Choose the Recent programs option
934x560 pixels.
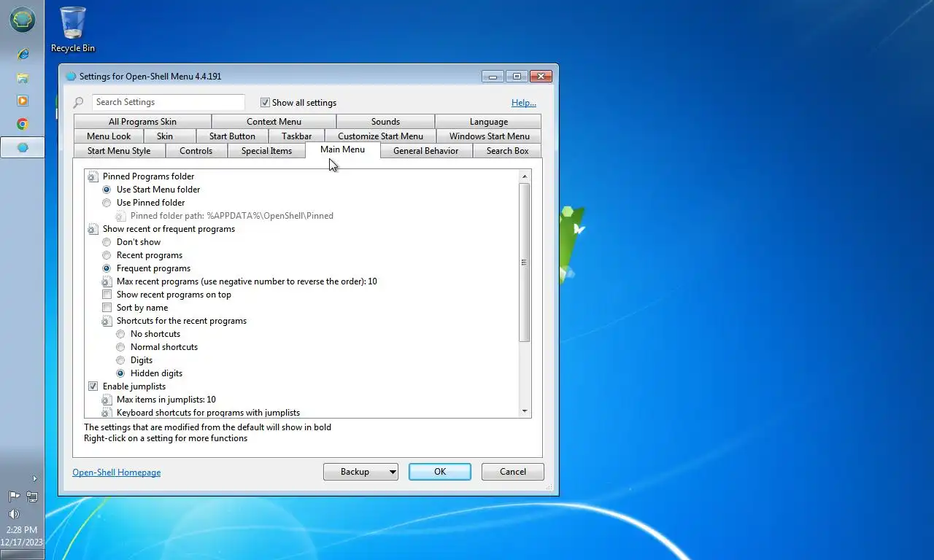pyautogui.click(x=107, y=255)
